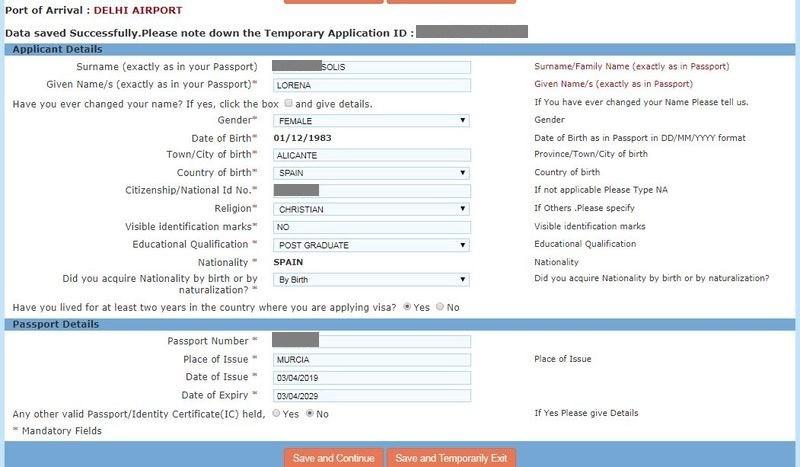Focus the Given Name field containing LORENA
Image resolution: width=800 pixels, height=467 pixels.
pyautogui.click(x=371, y=86)
